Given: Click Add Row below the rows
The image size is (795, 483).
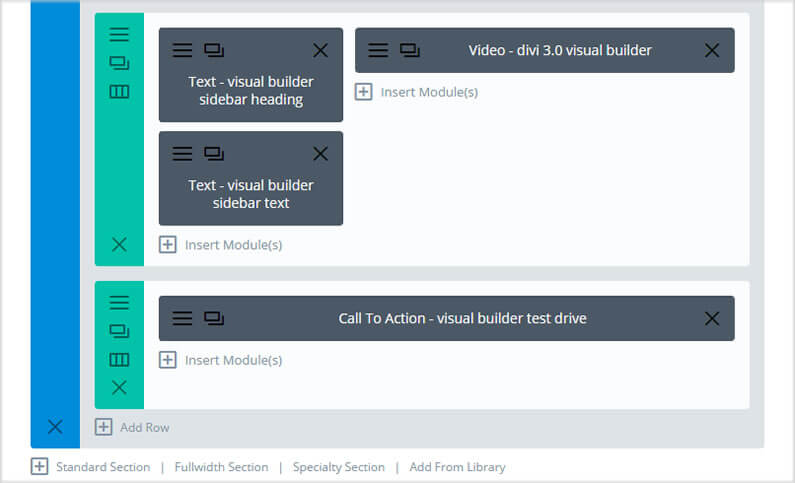Looking at the screenshot, I should 132,427.
